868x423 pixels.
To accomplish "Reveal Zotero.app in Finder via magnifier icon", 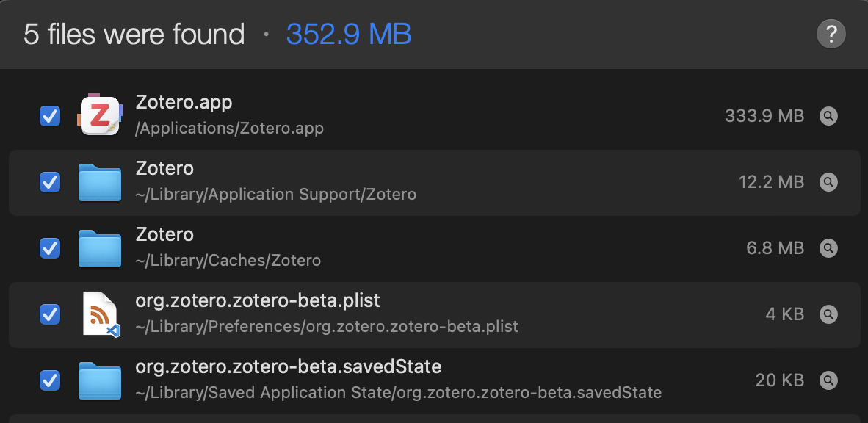I will (x=828, y=116).
